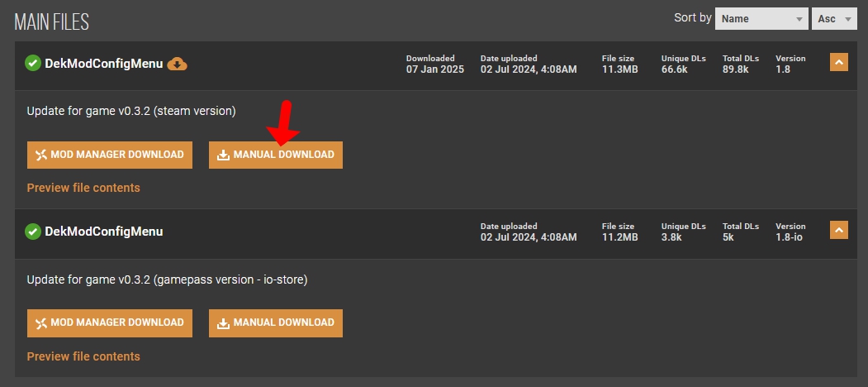This screenshot has height=387, width=868.
Task: Click the Downloaded 07 Jan 2025 label
Action: 434,64
